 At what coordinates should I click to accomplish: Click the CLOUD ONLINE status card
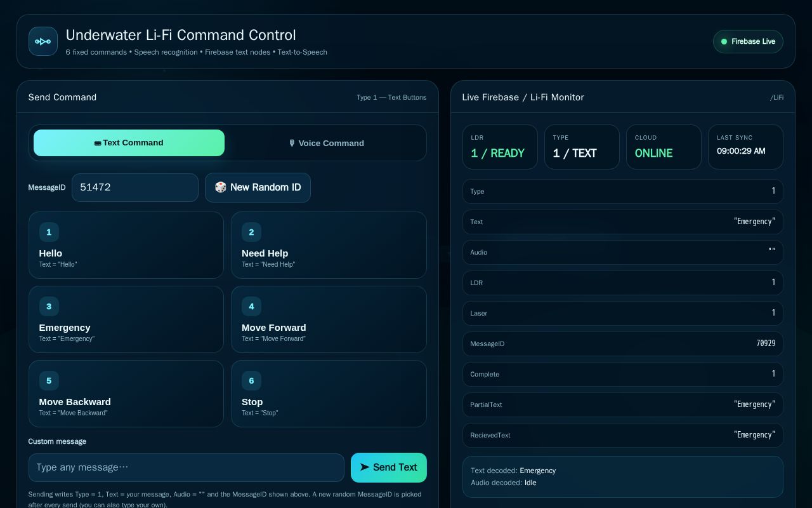pyautogui.click(x=664, y=147)
